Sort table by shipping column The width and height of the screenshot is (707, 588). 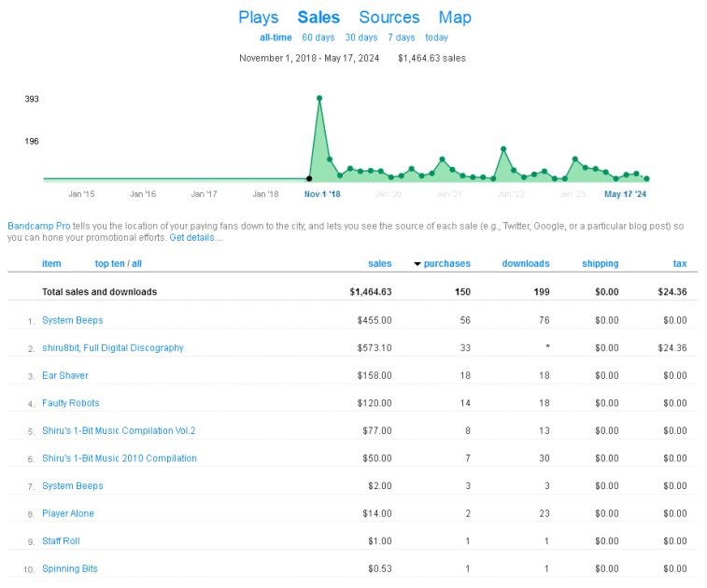[601, 263]
